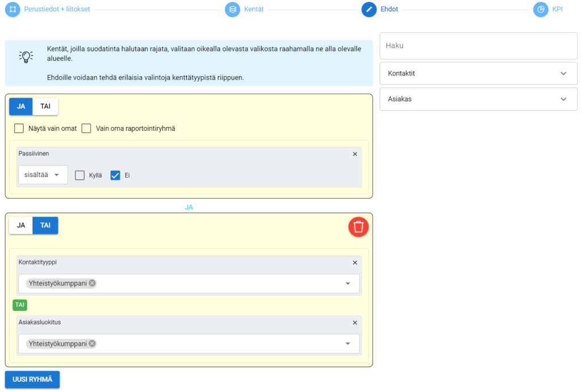
Task: Click the Haku search field
Action: tap(478, 45)
